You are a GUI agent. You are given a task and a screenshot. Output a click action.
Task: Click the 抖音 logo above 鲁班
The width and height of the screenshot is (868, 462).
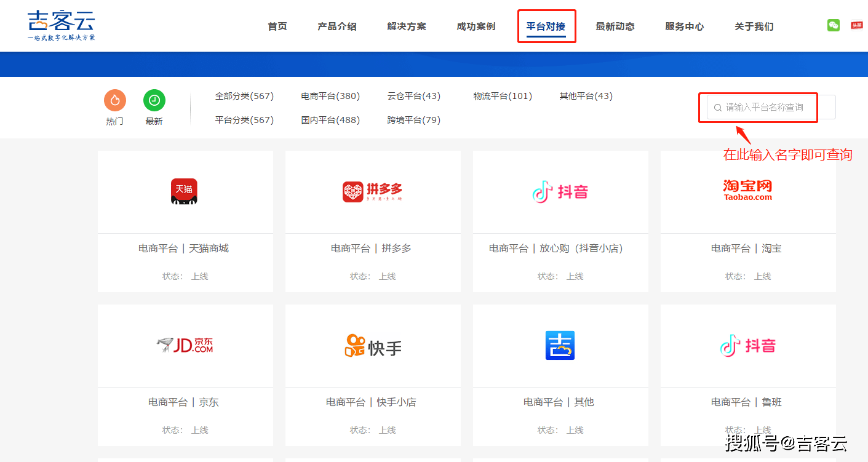(x=747, y=346)
